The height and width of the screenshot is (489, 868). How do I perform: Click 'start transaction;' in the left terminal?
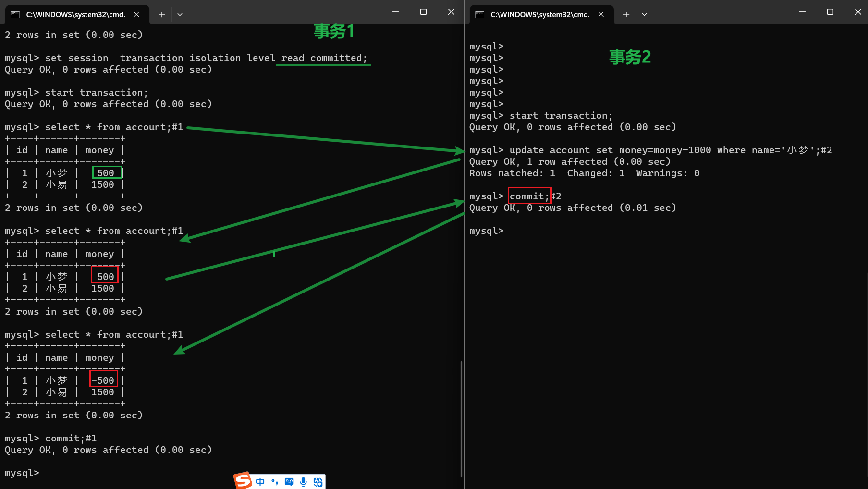97,93
